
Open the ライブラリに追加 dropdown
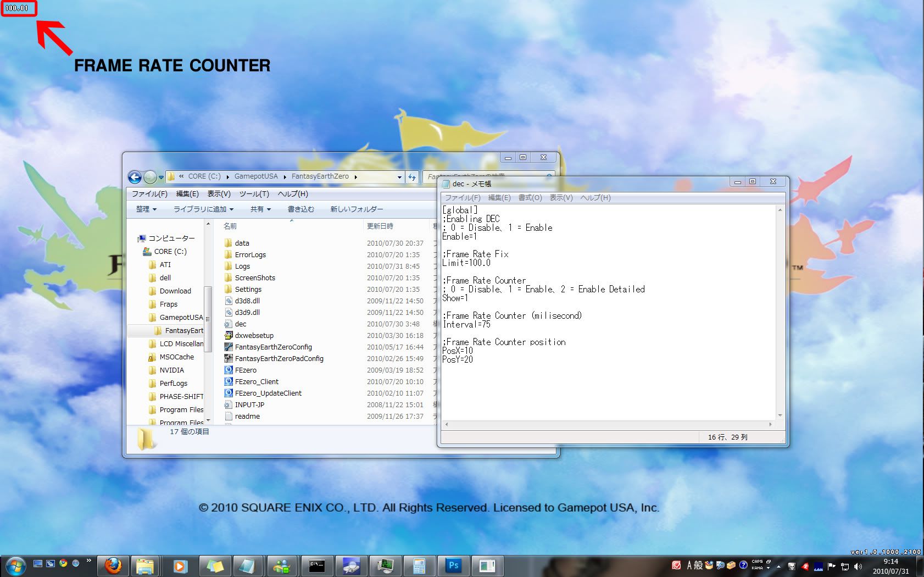204,209
